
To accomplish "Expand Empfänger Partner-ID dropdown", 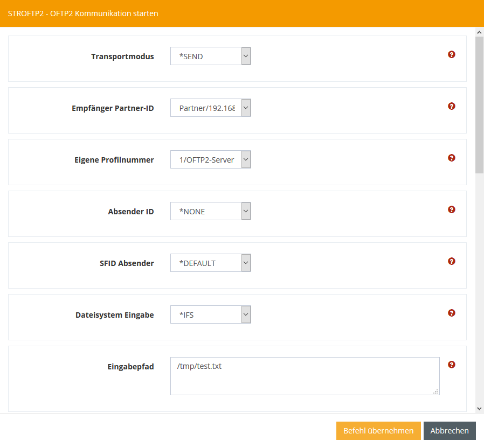I will click(x=211, y=108).
